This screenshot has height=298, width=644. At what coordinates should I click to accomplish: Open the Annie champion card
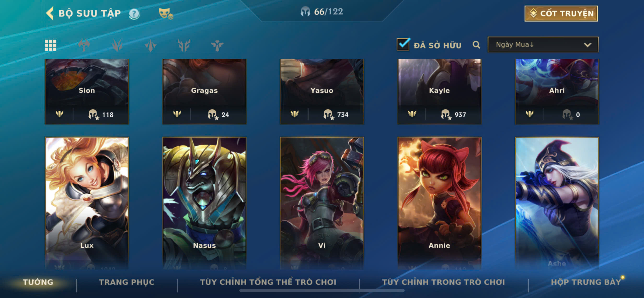[439, 203]
